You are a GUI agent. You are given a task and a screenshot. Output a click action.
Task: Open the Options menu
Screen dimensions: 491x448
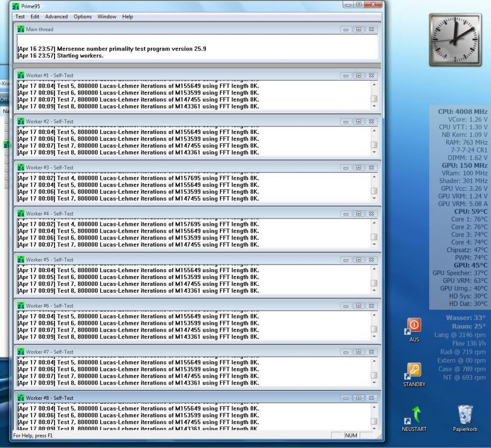click(83, 17)
